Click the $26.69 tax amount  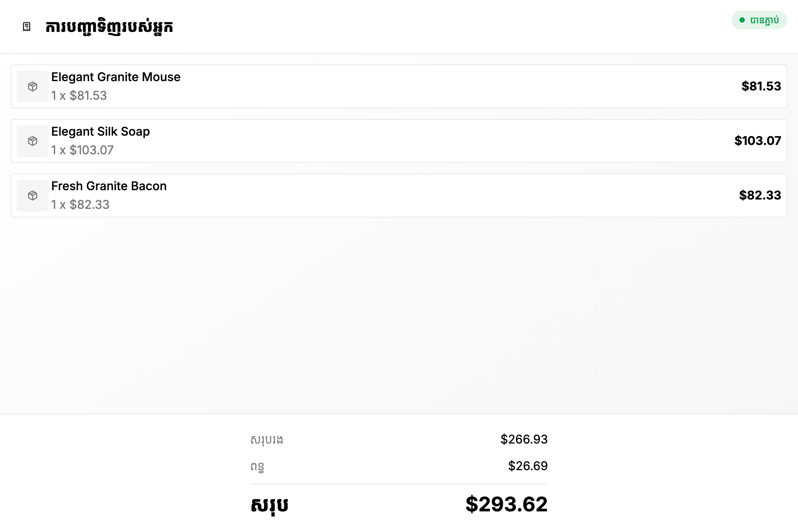(528, 466)
